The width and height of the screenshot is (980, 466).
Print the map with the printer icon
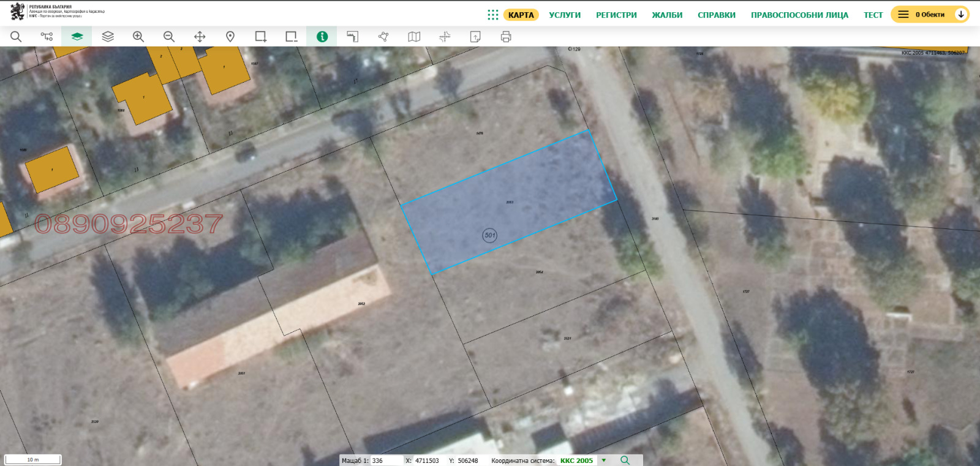tap(506, 37)
